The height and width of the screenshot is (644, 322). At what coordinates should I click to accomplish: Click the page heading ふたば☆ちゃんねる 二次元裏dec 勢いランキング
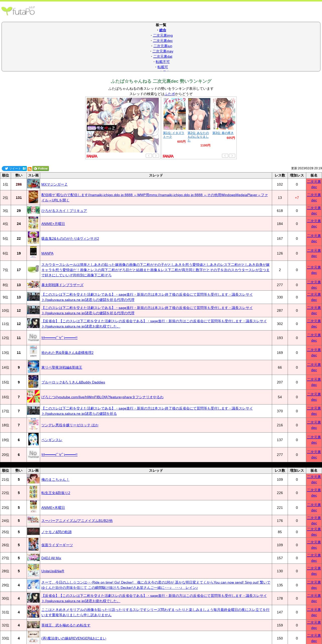click(x=161, y=81)
